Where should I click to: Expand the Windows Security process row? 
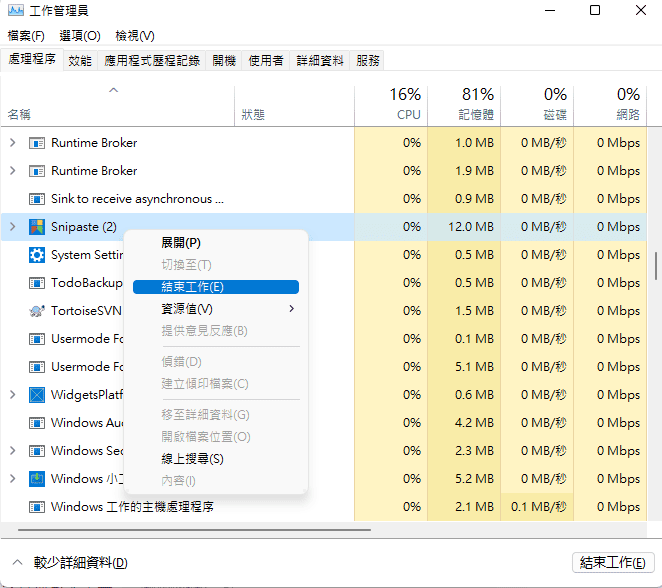click(x=13, y=450)
